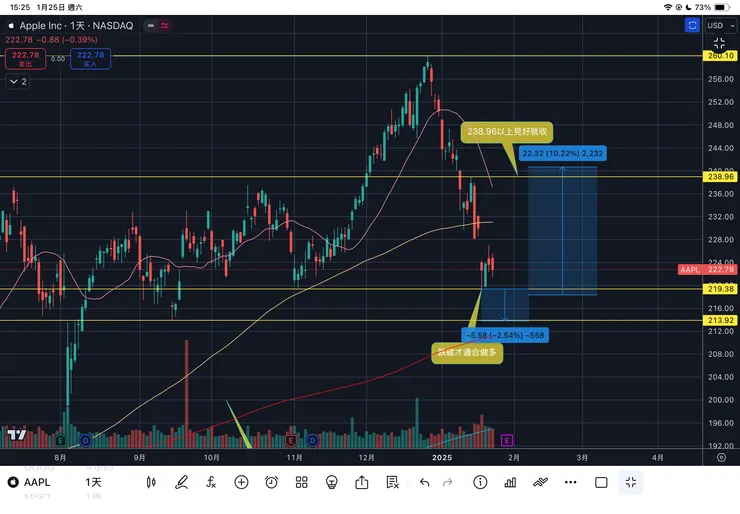The height and width of the screenshot is (514, 740).
Task: Tap the green E marker near August
Action: coord(60,441)
